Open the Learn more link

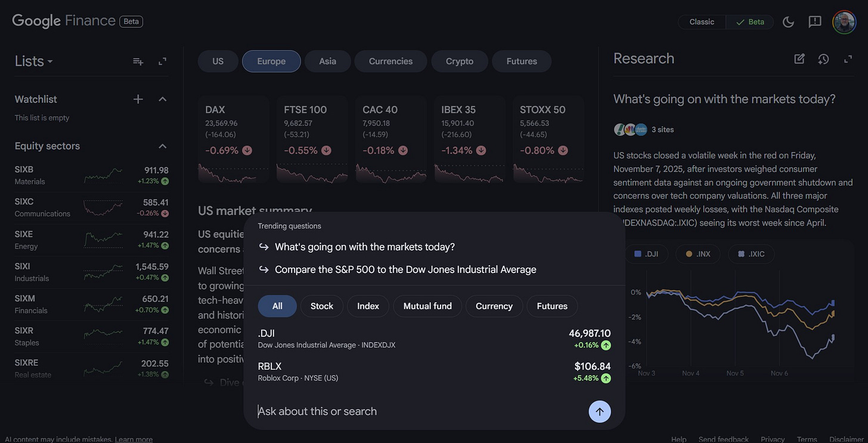134,439
